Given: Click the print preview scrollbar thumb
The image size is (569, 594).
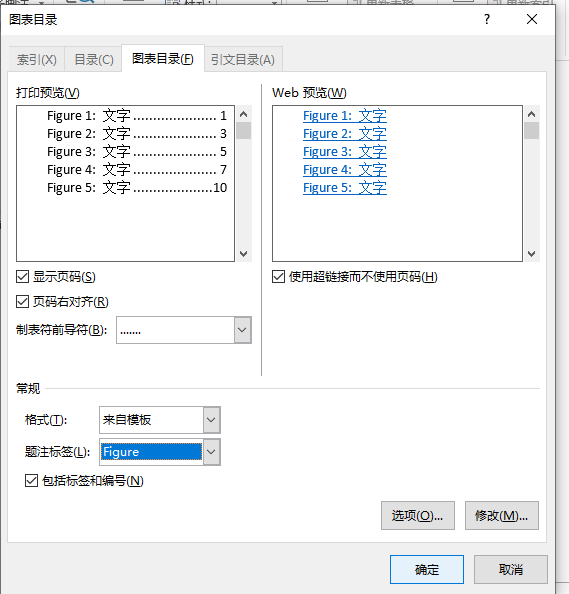Looking at the screenshot, I should [x=244, y=130].
